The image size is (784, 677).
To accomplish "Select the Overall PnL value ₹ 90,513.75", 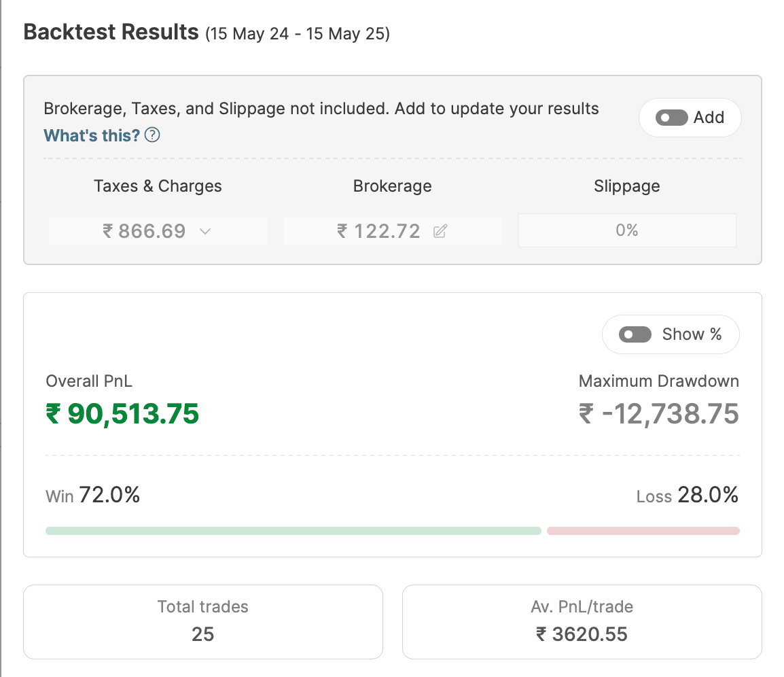I will [x=122, y=413].
